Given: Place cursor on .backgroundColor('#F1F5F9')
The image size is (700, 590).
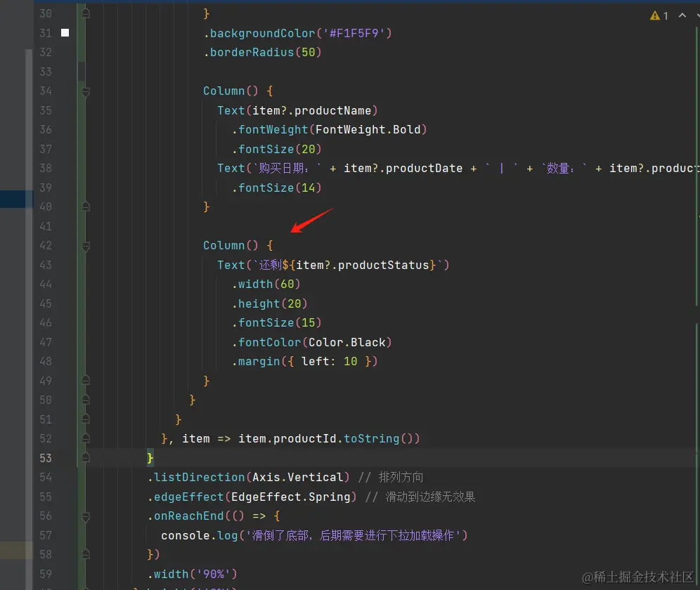Looking at the screenshot, I should (x=297, y=34).
